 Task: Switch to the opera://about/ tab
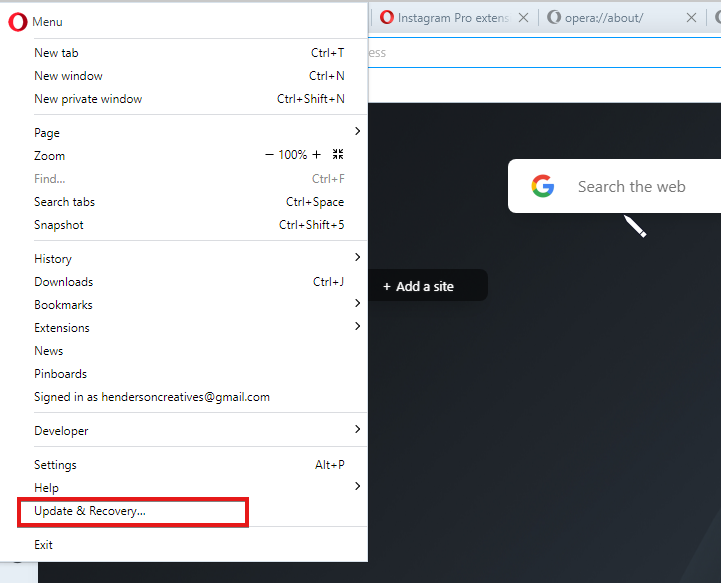coord(622,18)
